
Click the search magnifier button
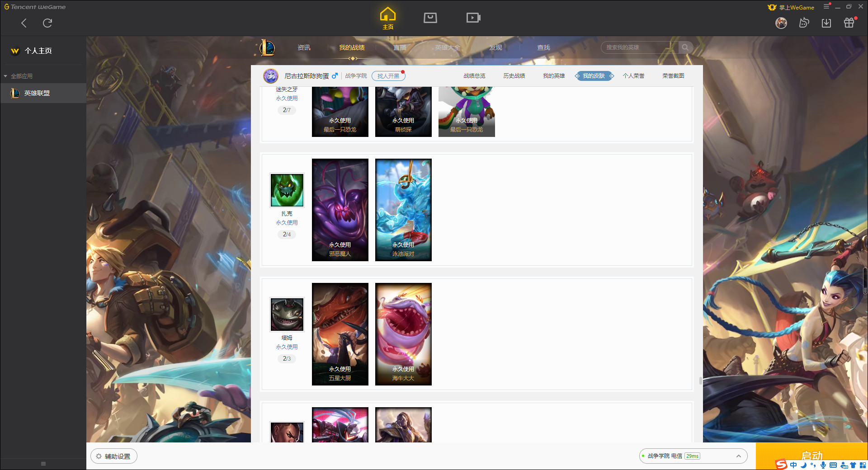tap(685, 47)
